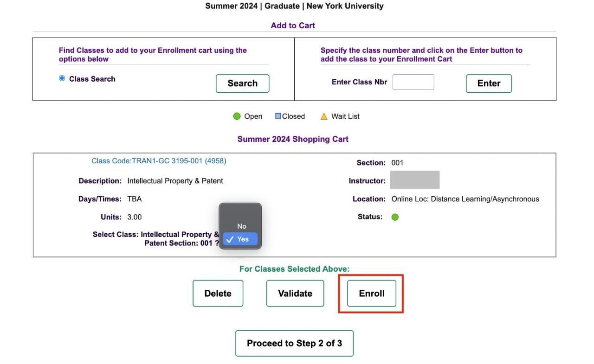Image resolution: width=594 pixels, height=364 pixels.
Task: Click the Select Class label text
Action: (156, 239)
